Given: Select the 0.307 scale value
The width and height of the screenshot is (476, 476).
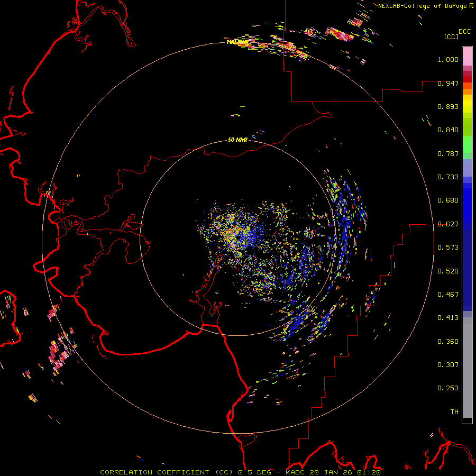Looking at the screenshot, I should pyautogui.click(x=448, y=365).
